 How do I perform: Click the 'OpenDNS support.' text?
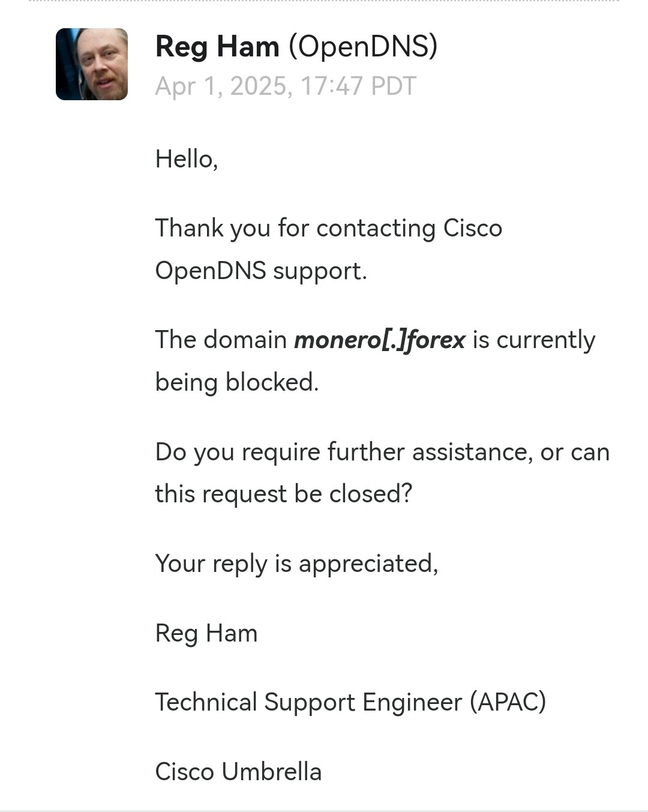pos(261,271)
